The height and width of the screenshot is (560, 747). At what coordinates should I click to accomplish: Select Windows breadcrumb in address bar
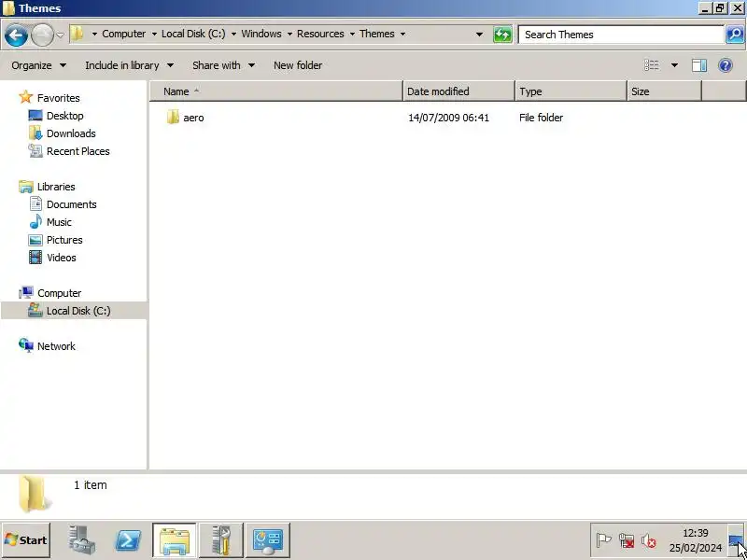[x=261, y=34]
